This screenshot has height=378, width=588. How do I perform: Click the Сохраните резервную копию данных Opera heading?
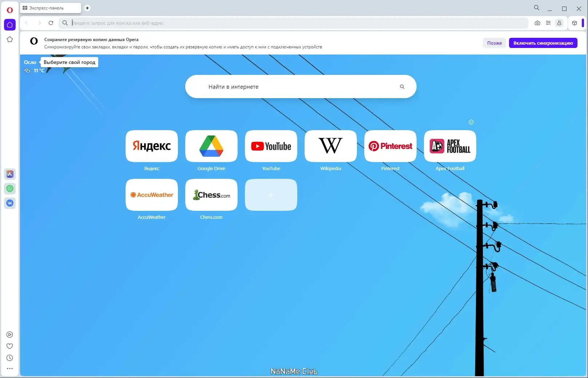(91, 40)
